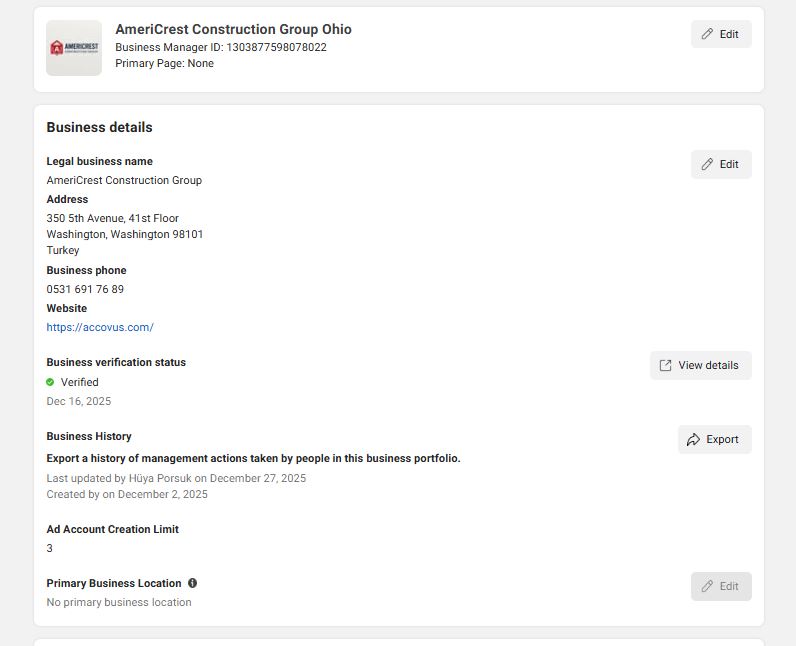Click the 'Website' field label

pyautogui.click(x=67, y=308)
